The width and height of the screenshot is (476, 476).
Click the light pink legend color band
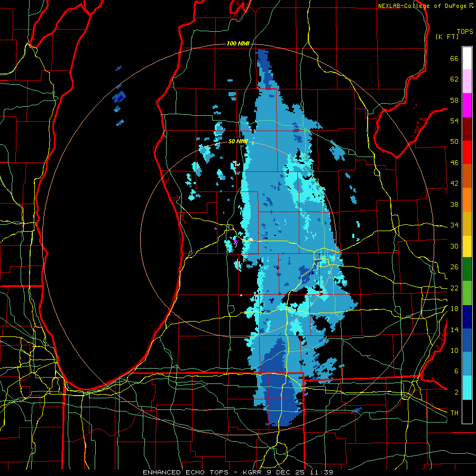coord(467,81)
